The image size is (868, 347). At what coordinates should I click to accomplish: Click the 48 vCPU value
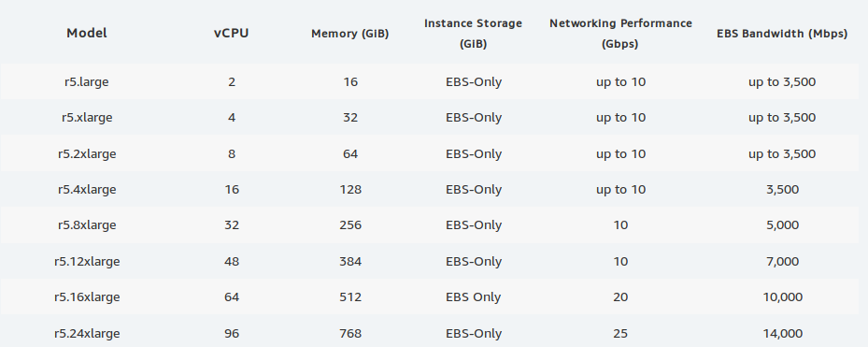point(232,261)
